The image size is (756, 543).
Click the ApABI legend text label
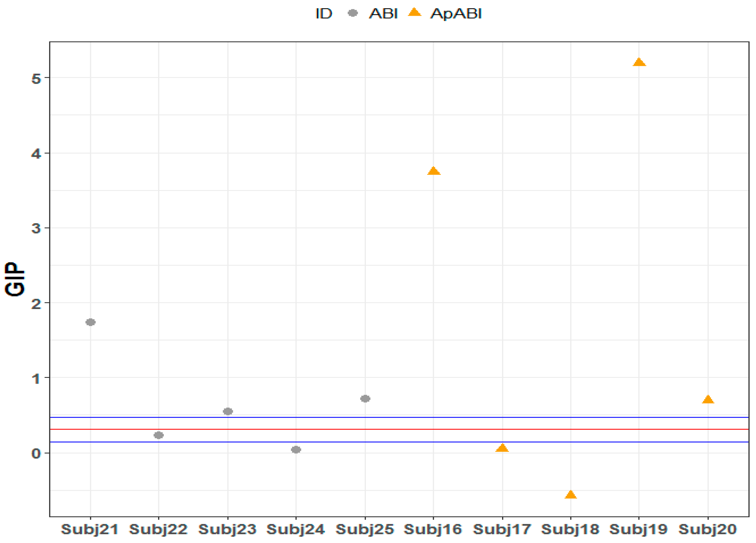pos(456,14)
